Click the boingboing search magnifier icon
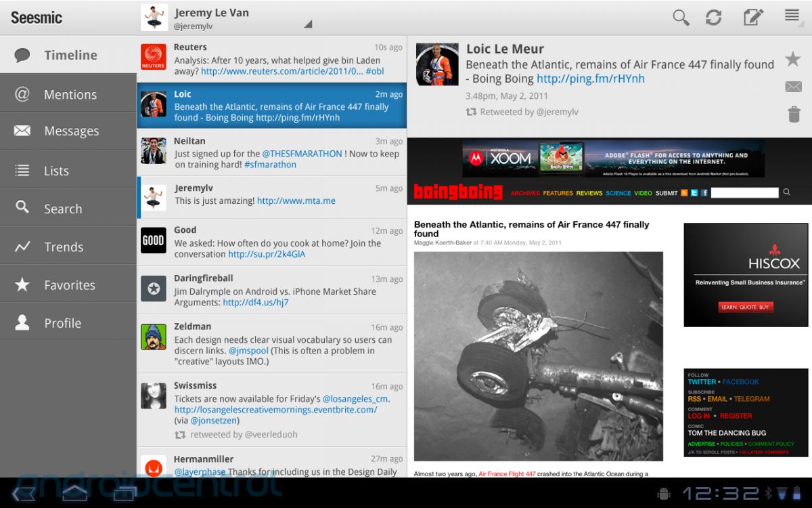 click(x=786, y=192)
